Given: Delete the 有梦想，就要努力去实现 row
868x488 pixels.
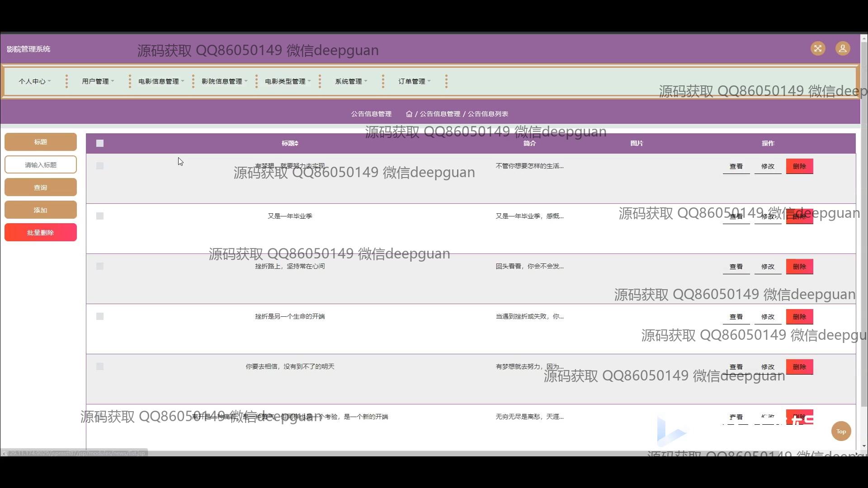Looking at the screenshot, I should (x=799, y=166).
